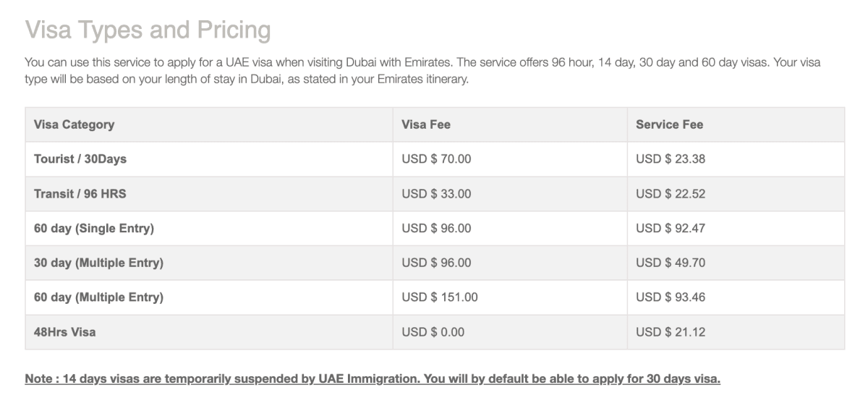Screen dimensions: 868x398
Task: Click the 60 day (Single Entry) label
Action: click(x=94, y=229)
